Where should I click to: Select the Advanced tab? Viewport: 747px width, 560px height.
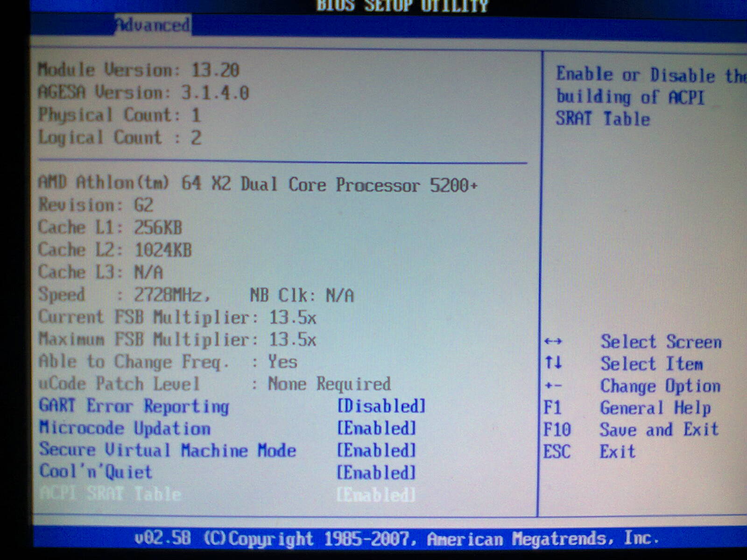[x=153, y=25]
